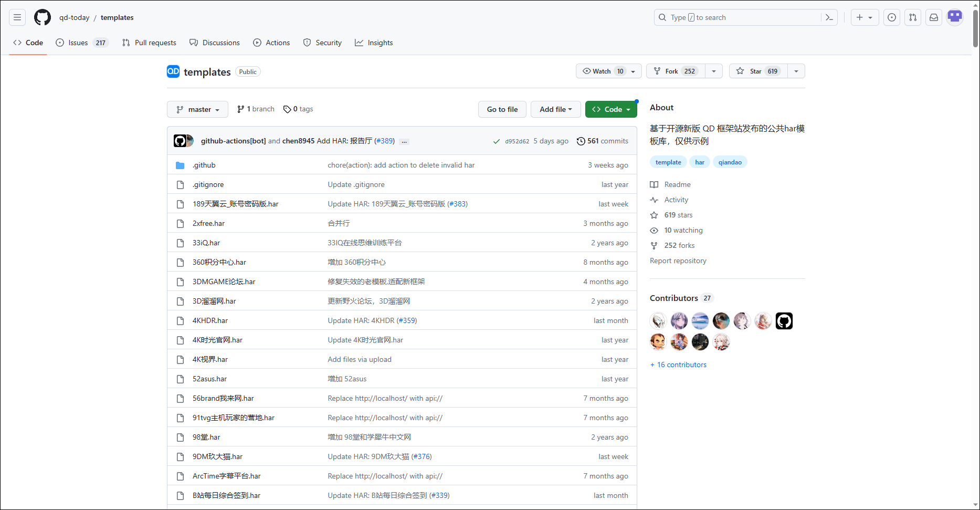
Task: Open the master branch dropdown
Action: (x=197, y=109)
